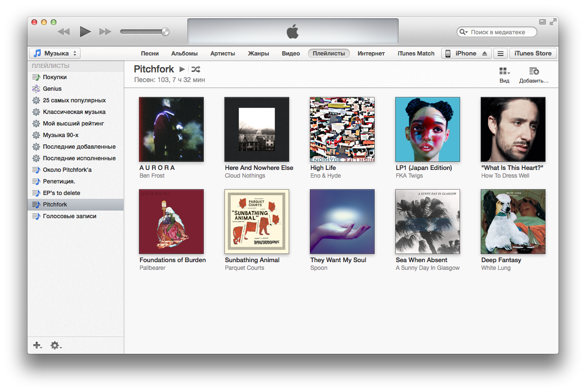Click the Eno & Hyde artist name
The width and height of the screenshot is (586, 392).
(x=325, y=176)
